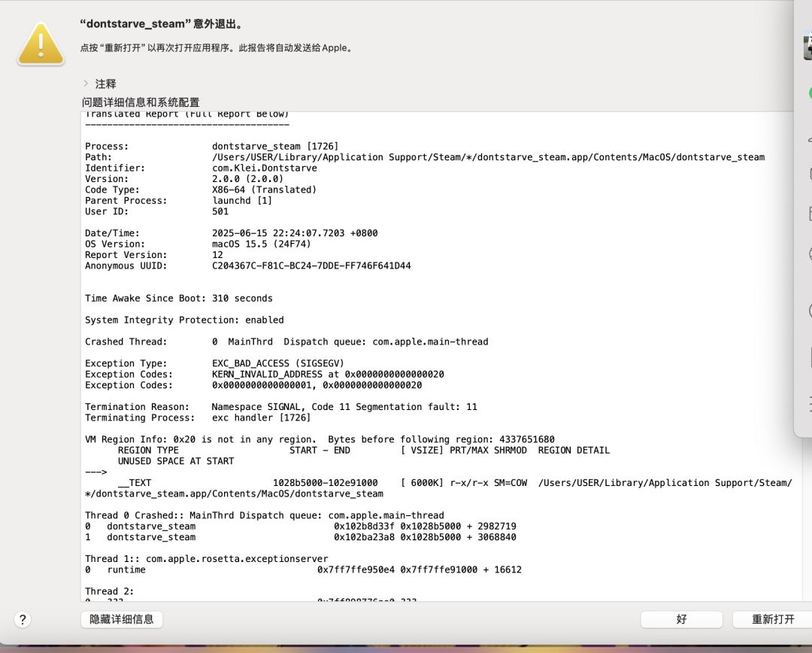
Task: Click the profile avatar thumbnail at the right edge
Action: pos(807,46)
